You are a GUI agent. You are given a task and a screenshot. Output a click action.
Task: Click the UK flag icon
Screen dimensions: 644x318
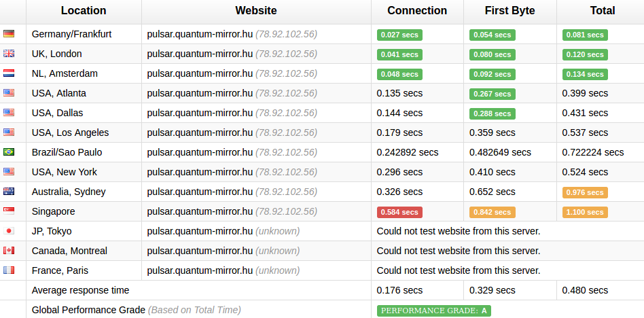tap(9, 54)
